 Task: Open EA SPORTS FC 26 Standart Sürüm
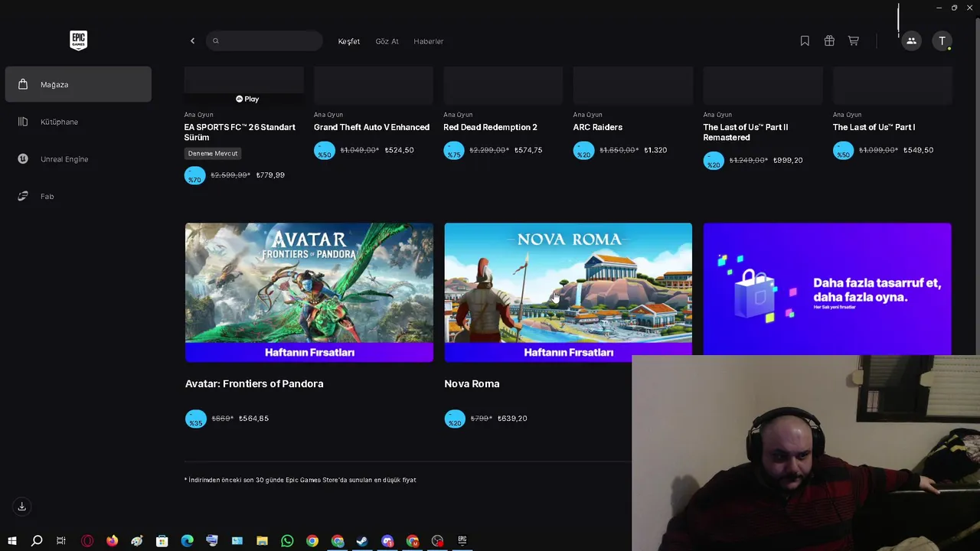point(240,132)
